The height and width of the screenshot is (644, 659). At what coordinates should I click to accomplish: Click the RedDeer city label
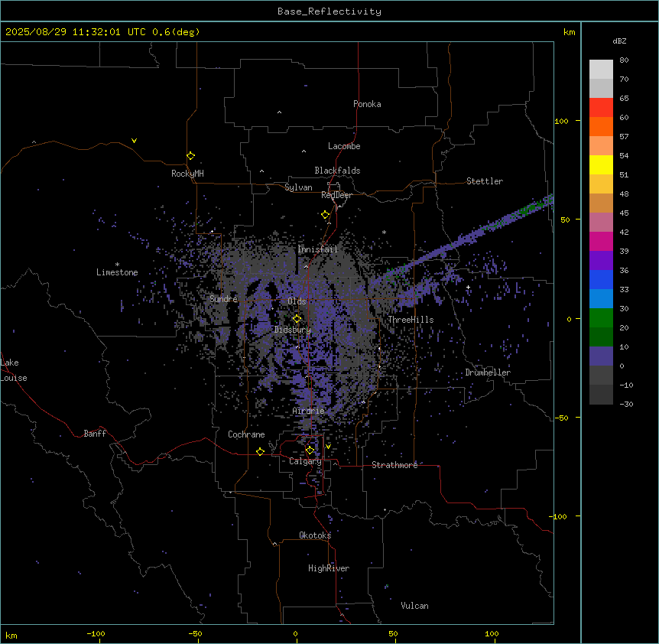coord(336,195)
